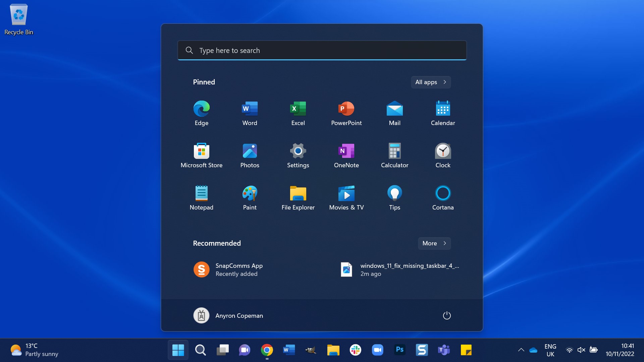Open Slack from taskbar

(356, 350)
